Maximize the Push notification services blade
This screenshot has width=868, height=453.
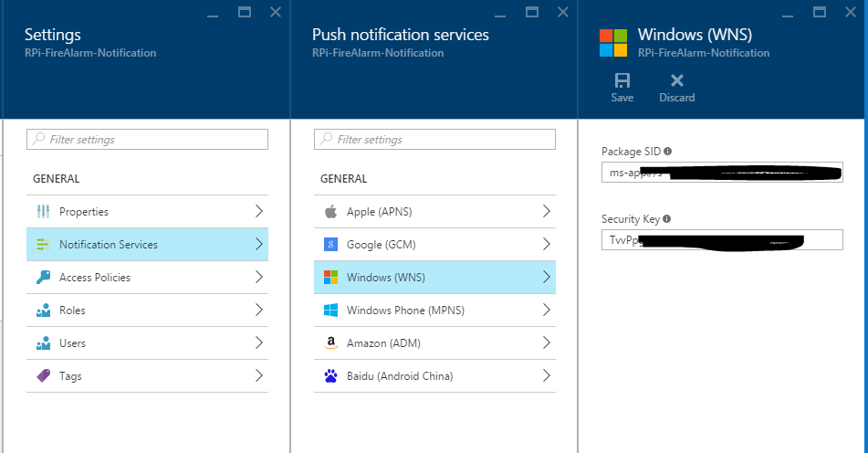click(x=532, y=12)
